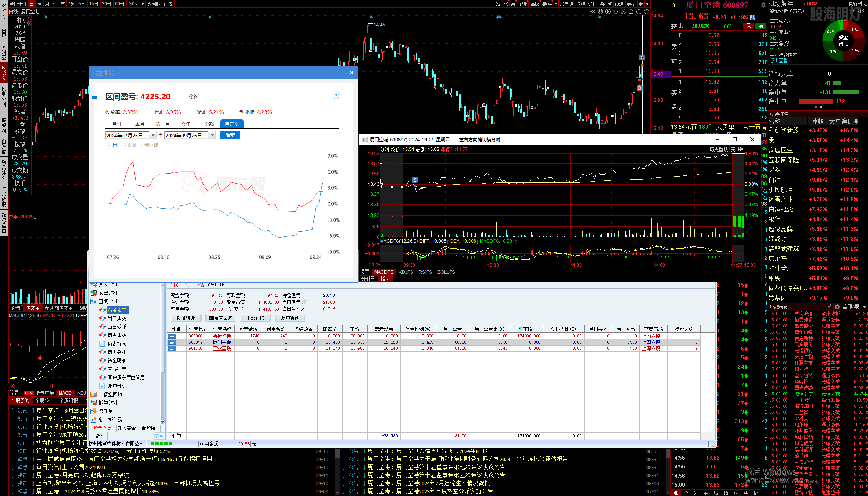868x496 pixels.
Task: Click the red 净小单 bar
Action: [816, 101]
